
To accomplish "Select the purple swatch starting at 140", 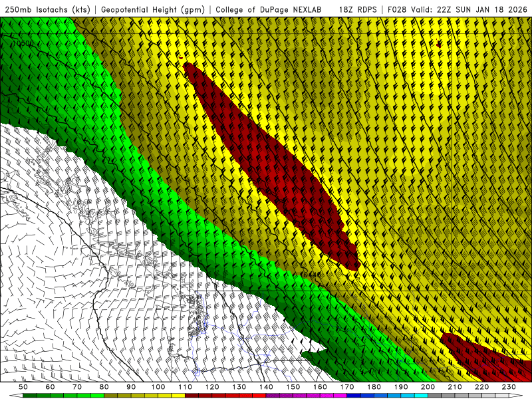I will pyautogui.click(x=273, y=396).
